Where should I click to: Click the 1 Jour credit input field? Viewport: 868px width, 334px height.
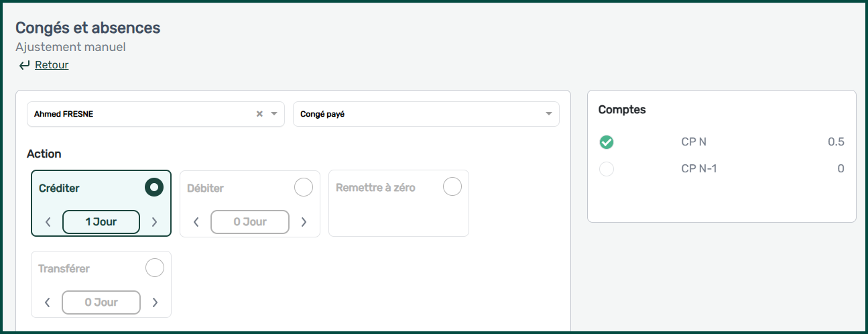coord(101,222)
